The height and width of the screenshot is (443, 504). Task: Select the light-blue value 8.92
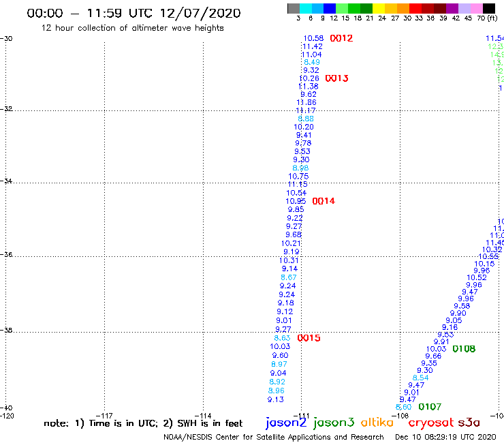pyautogui.click(x=277, y=382)
